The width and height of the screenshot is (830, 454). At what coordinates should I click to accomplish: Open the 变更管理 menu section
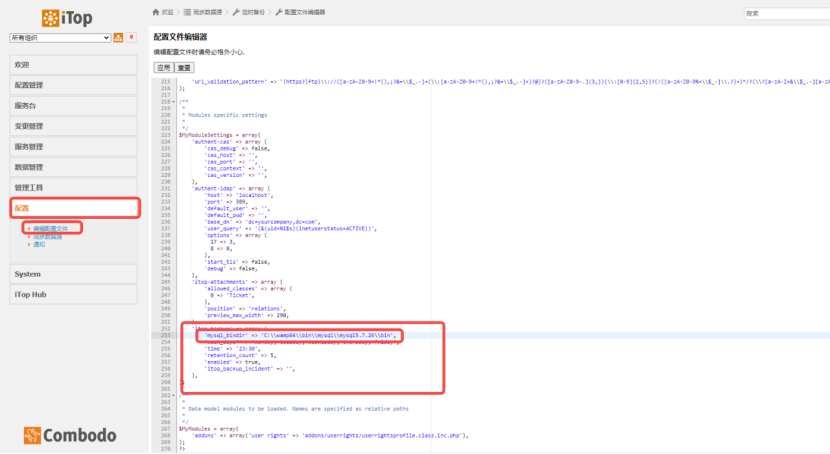point(73,126)
